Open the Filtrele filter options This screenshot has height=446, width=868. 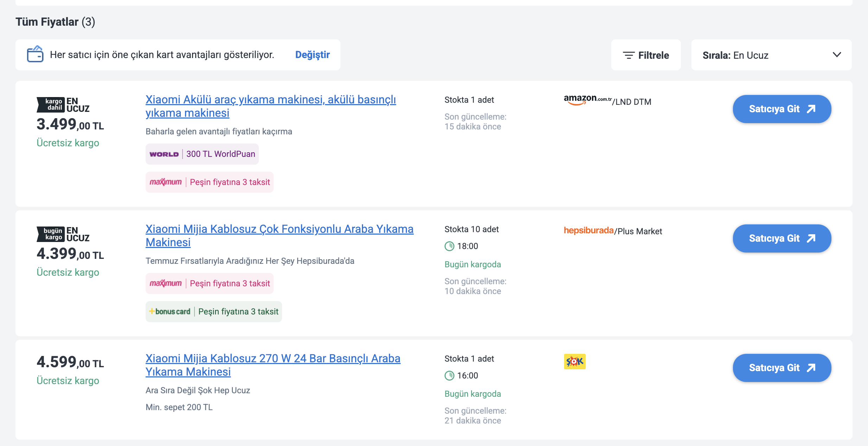646,55
